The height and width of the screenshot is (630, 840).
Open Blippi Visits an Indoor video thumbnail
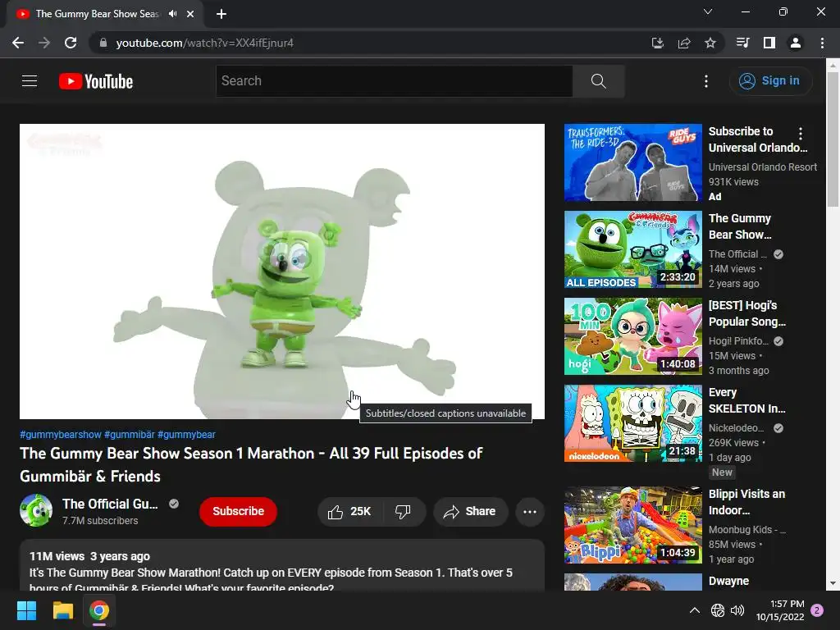coord(632,525)
